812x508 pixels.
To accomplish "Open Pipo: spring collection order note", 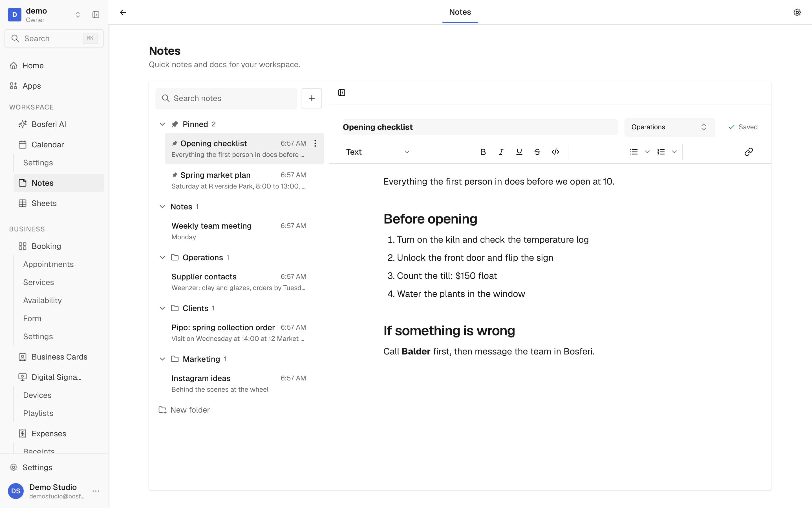I will click(x=244, y=333).
